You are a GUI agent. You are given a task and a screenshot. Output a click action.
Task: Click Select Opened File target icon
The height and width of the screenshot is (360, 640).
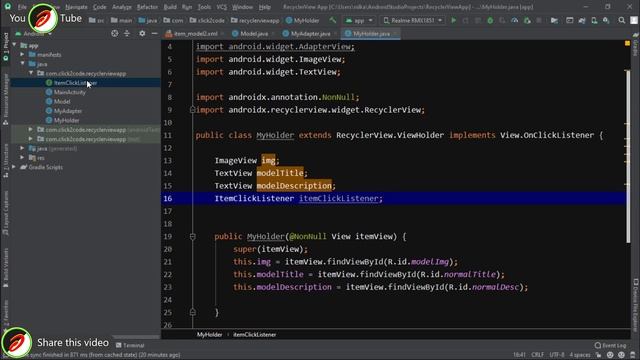pyautogui.click(x=115, y=33)
